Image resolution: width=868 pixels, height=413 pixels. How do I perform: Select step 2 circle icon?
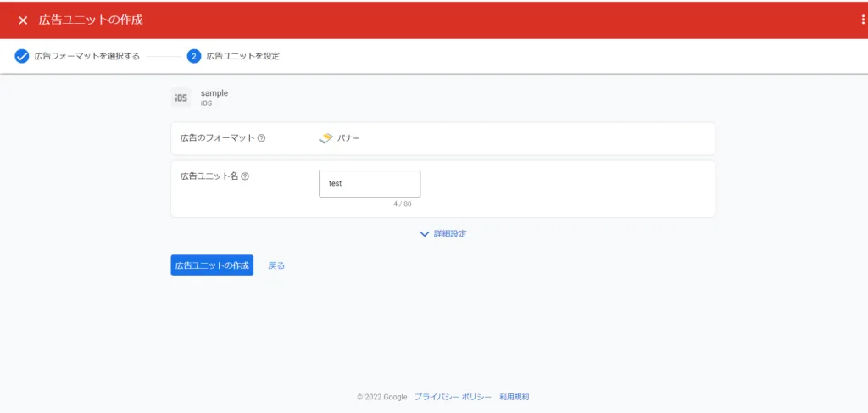tap(194, 57)
